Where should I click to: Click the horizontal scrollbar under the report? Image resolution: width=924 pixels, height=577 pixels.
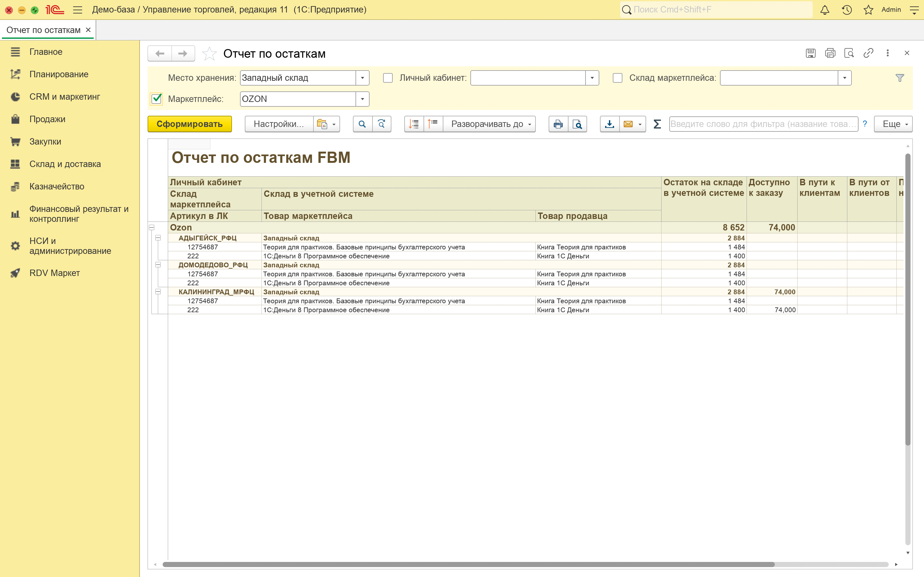[468, 564]
